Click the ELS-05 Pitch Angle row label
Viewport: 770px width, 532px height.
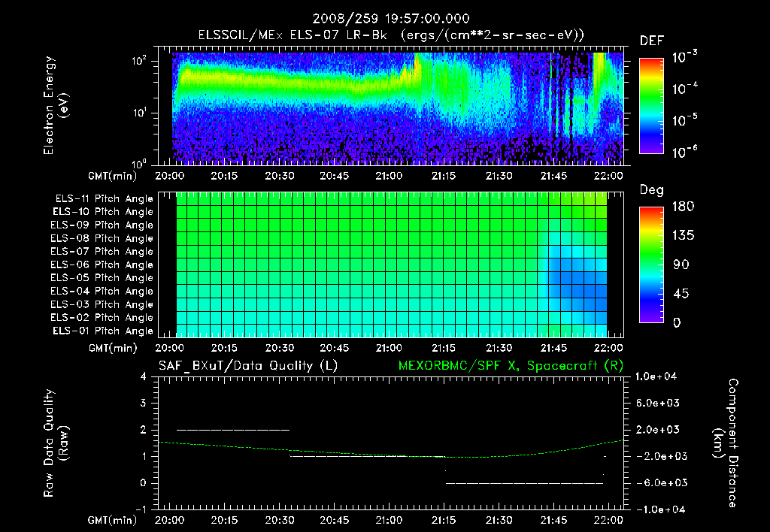[102, 278]
